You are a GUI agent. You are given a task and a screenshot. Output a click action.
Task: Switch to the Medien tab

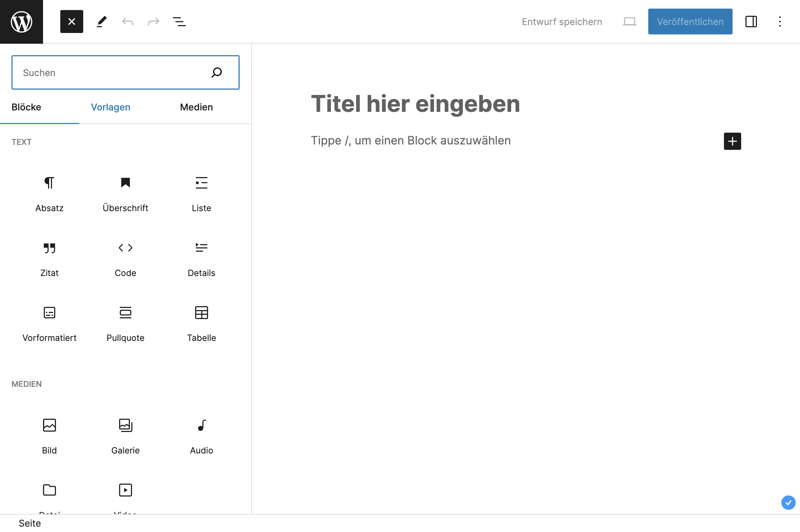[x=197, y=107]
